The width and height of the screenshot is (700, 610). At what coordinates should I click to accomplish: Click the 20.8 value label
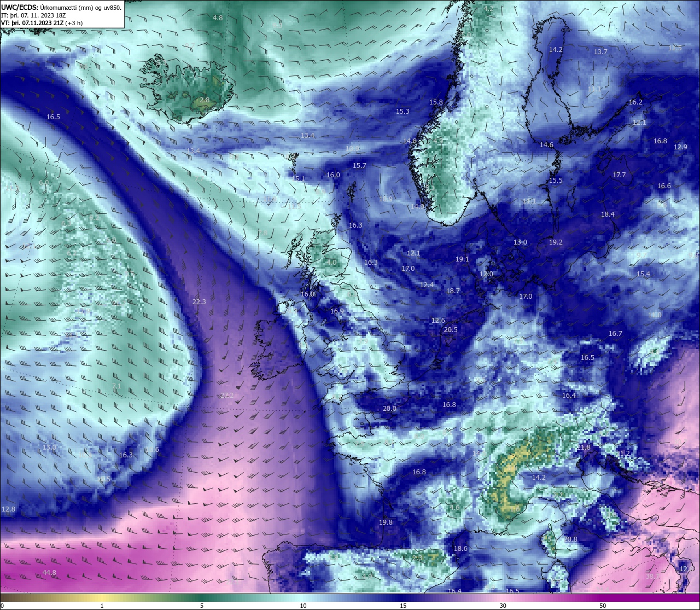click(x=570, y=539)
